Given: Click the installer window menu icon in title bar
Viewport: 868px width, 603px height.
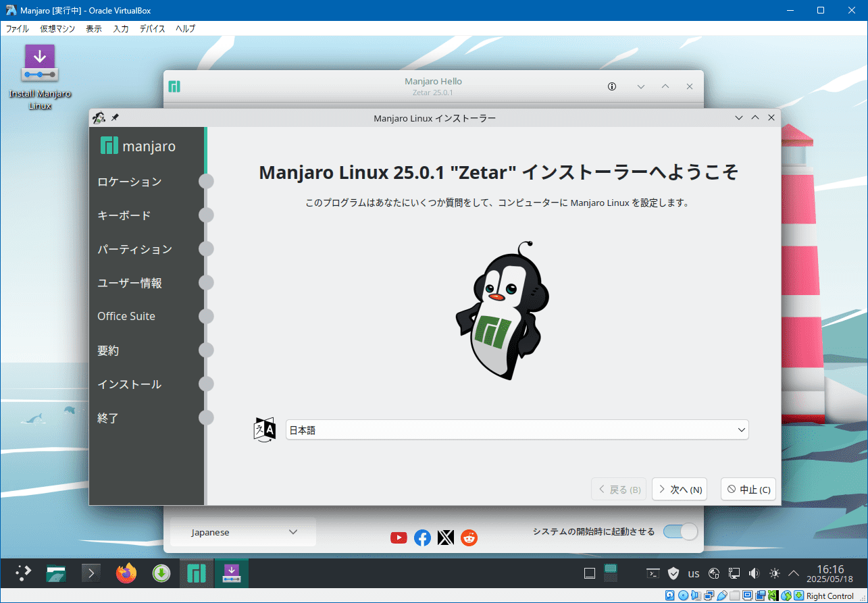Looking at the screenshot, I should [x=99, y=117].
